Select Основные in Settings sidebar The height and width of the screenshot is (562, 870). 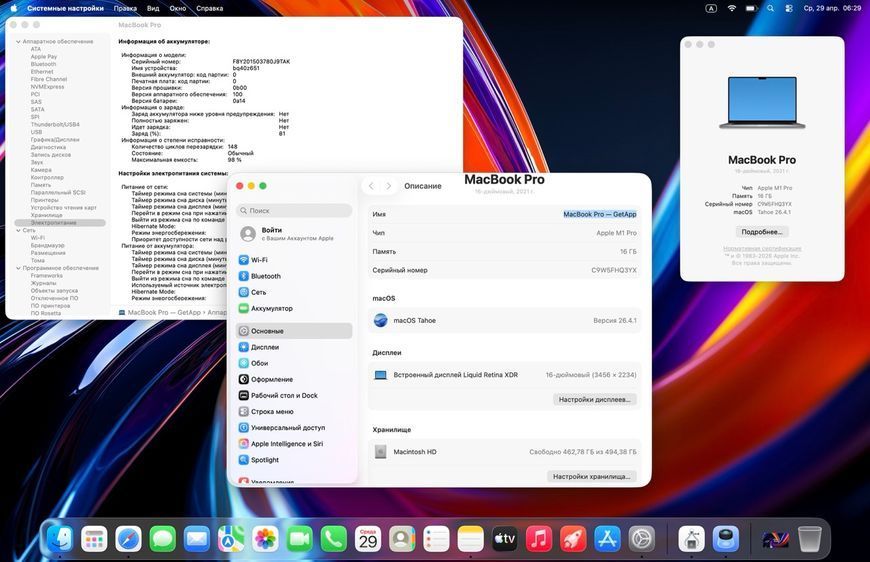[x=294, y=331]
